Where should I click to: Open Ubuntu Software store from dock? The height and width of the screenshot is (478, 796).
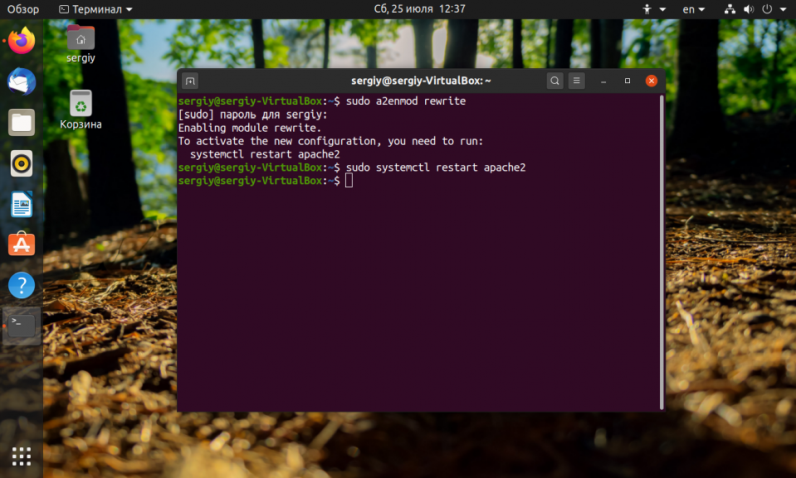click(21, 244)
